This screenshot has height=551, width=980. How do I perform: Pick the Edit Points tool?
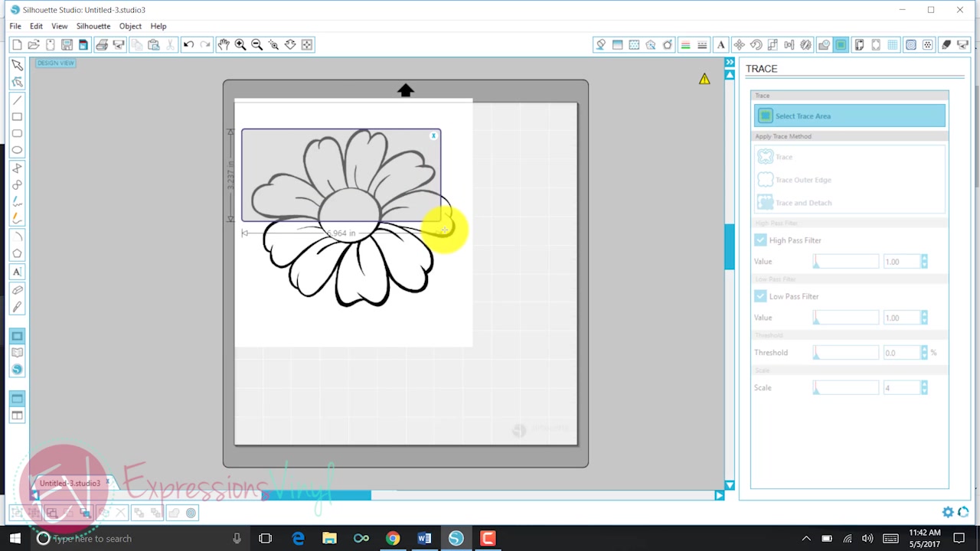click(17, 83)
